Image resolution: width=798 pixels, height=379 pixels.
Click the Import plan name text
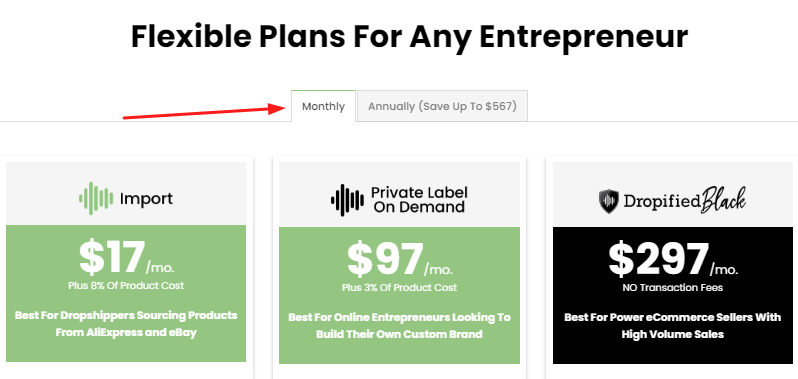pos(147,198)
